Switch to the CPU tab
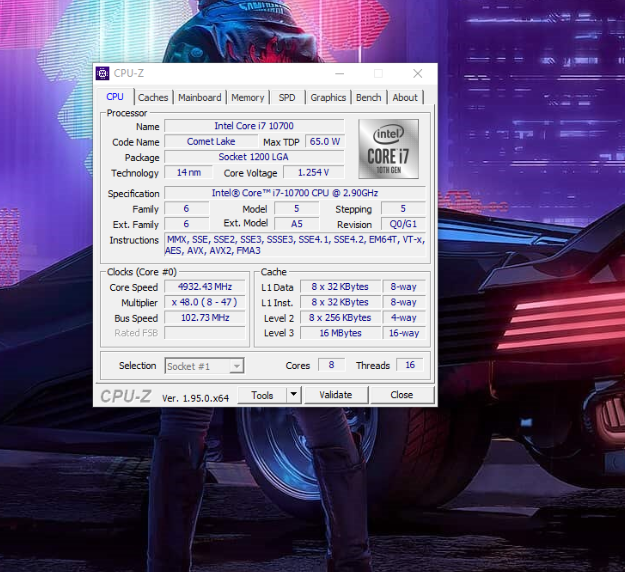This screenshot has width=625, height=572. [x=115, y=97]
